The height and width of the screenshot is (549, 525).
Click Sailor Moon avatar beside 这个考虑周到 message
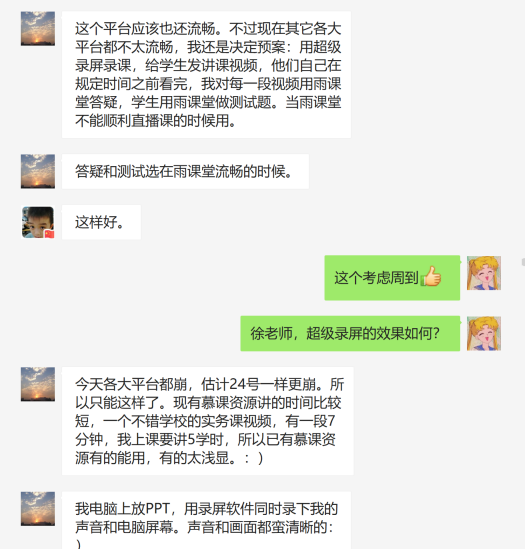coord(484,273)
